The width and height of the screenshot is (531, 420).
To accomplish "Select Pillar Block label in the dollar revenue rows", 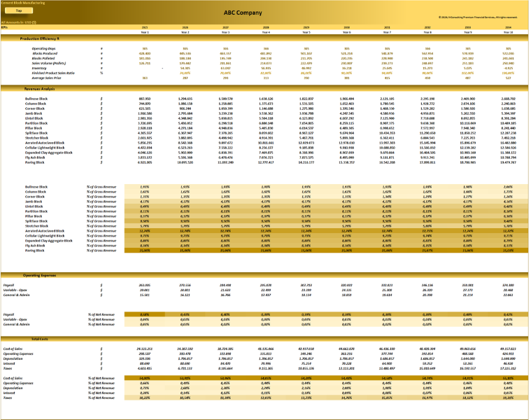I will click(34, 128).
